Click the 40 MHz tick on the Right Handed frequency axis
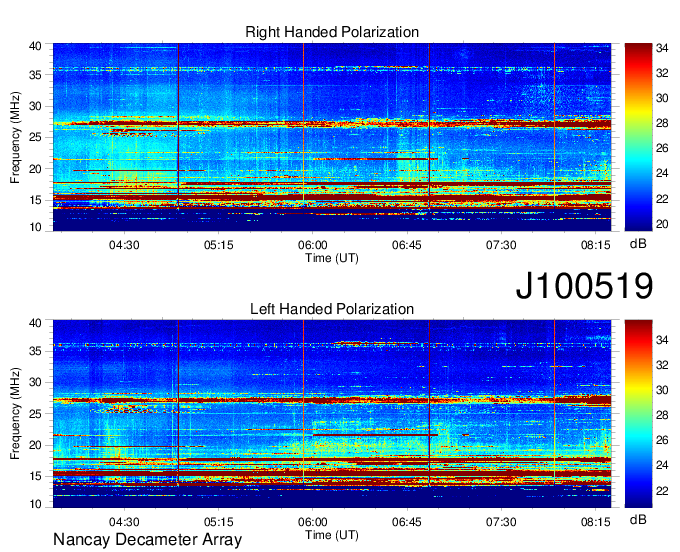This screenshot has height=552, width=680. [x=35, y=46]
